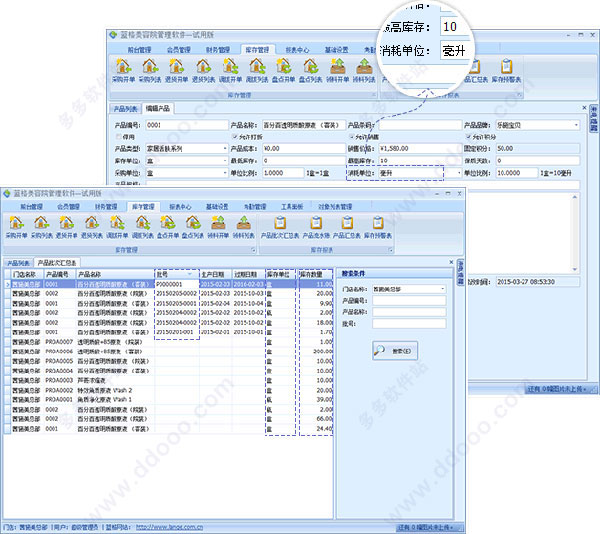Open 领料开单 in the front window toolbar
600x534 pixels.
click(x=218, y=226)
